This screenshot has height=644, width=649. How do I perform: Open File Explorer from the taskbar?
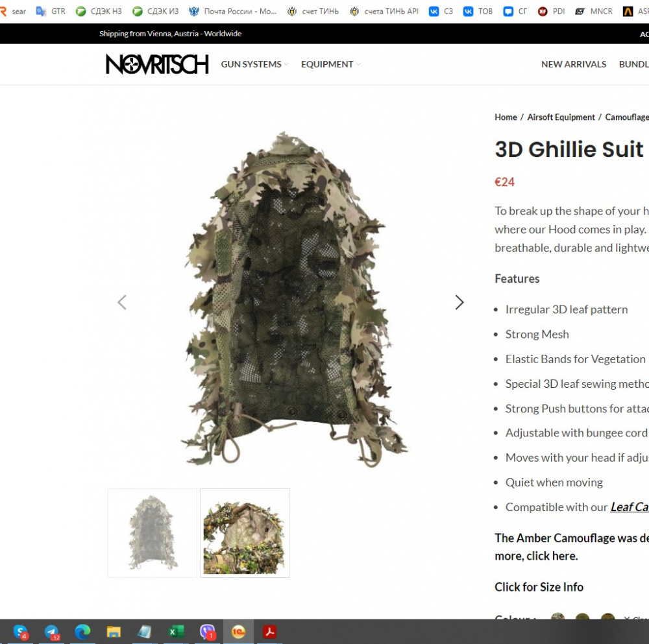(x=114, y=632)
